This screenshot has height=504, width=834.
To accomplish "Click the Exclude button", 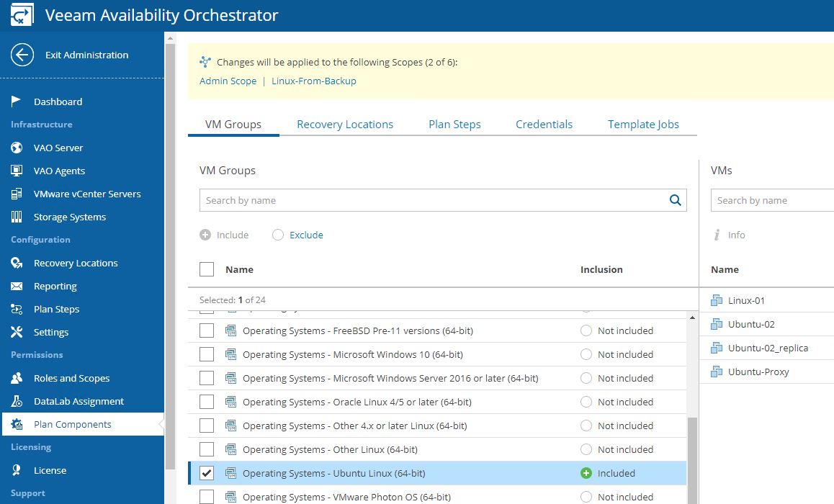I will [297, 235].
